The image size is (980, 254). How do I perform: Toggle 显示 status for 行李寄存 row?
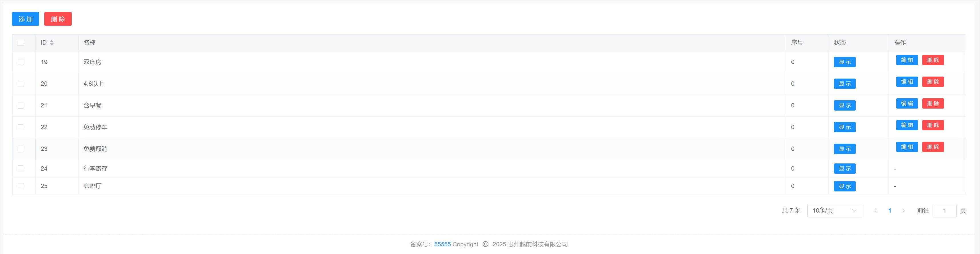pos(845,169)
